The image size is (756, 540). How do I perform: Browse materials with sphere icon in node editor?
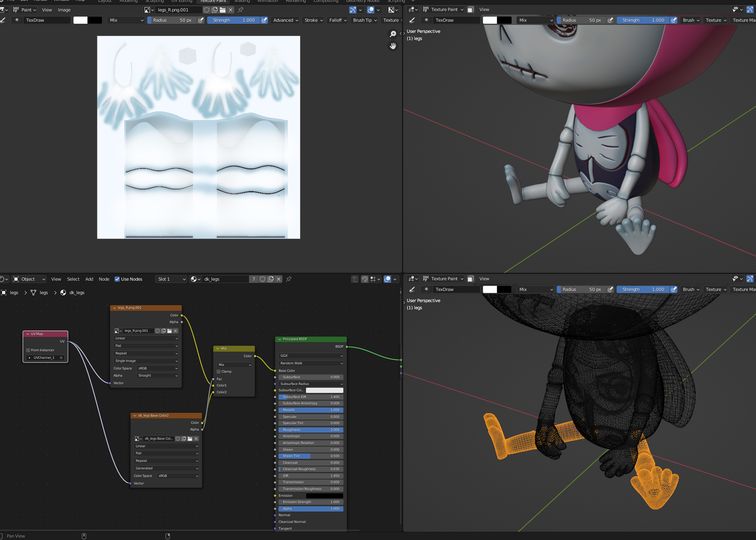(x=195, y=279)
